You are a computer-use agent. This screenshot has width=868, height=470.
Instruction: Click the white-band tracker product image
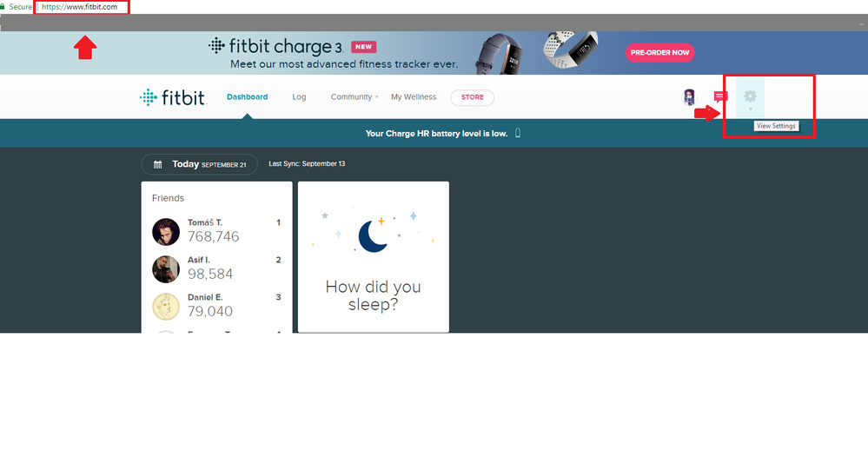570,50
